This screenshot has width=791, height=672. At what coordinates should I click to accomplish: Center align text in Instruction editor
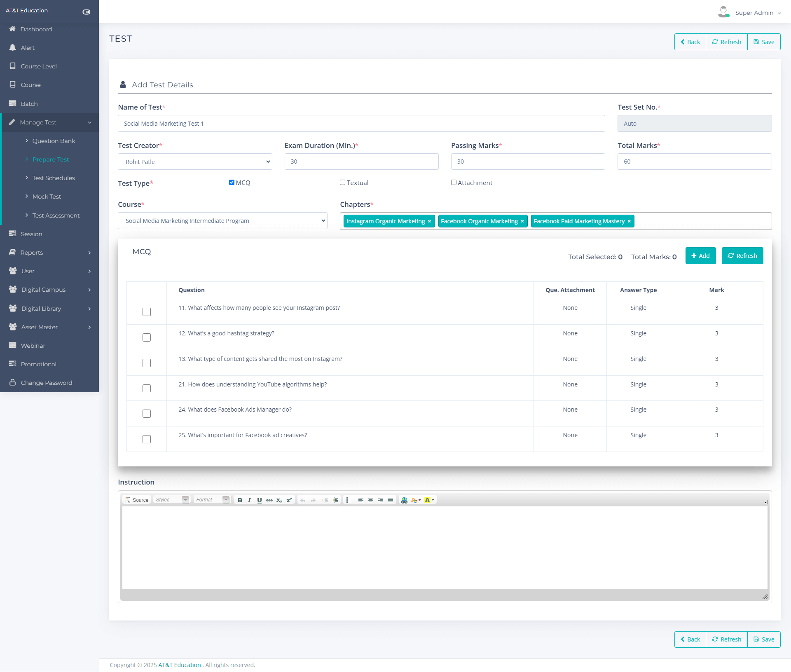(x=371, y=500)
